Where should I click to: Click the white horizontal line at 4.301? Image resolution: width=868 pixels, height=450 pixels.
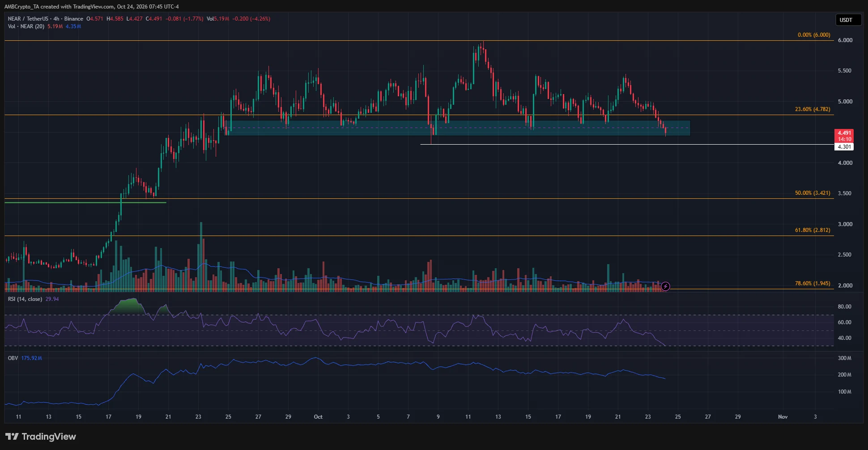[x=627, y=145]
